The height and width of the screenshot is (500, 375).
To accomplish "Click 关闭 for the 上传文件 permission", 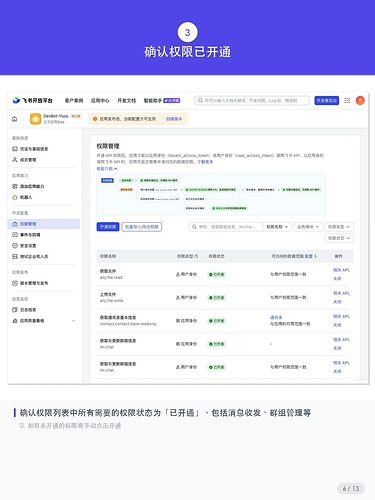I will (x=337, y=302).
